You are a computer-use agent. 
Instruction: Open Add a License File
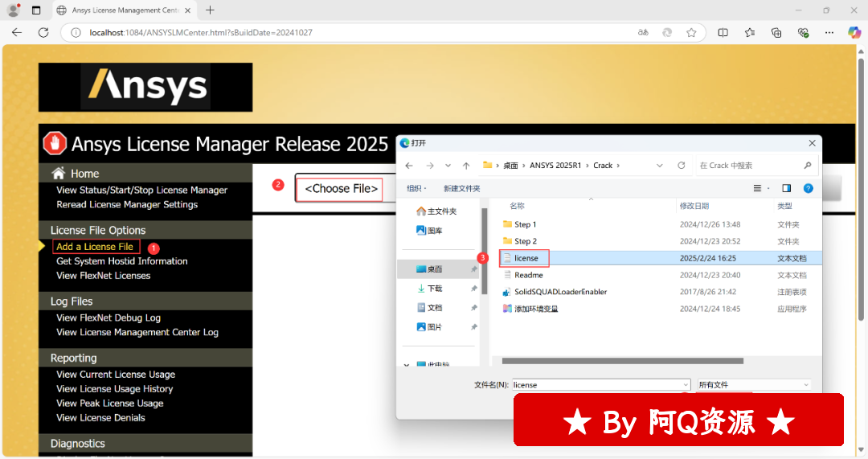95,247
